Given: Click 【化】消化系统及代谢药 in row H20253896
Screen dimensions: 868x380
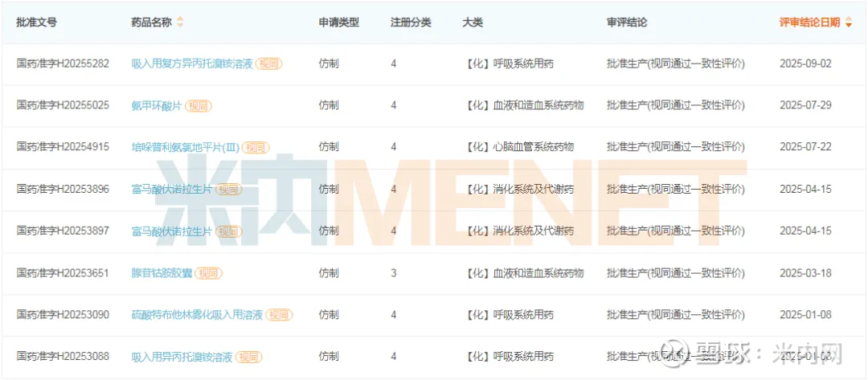Looking at the screenshot, I should [518, 189].
